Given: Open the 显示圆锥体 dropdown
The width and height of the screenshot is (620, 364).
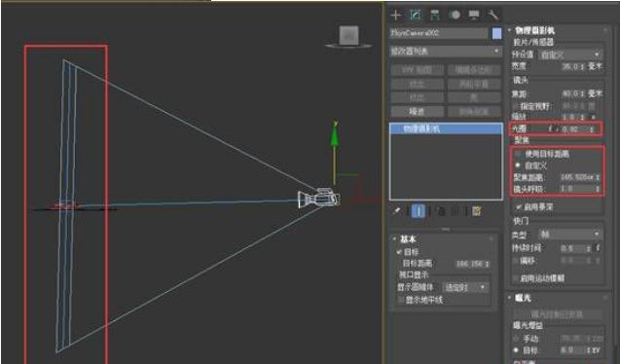Looking at the screenshot, I should click(464, 287).
